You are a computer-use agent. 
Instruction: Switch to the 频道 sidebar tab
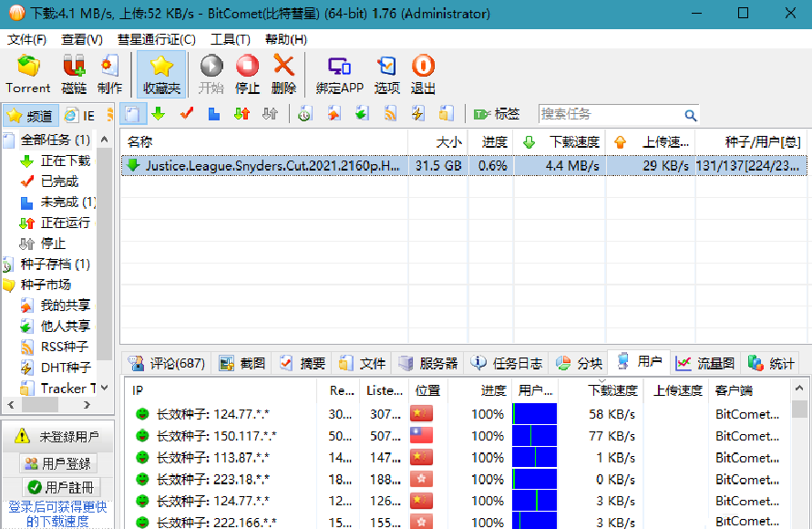click(x=31, y=116)
